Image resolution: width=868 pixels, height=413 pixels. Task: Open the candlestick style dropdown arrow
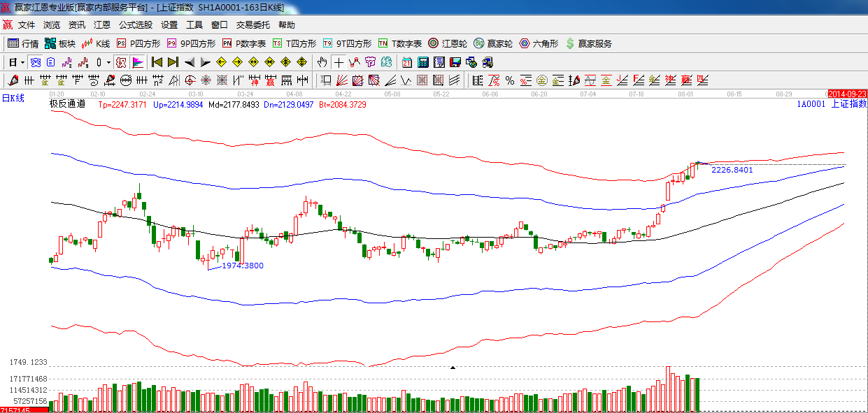(x=108, y=62)
